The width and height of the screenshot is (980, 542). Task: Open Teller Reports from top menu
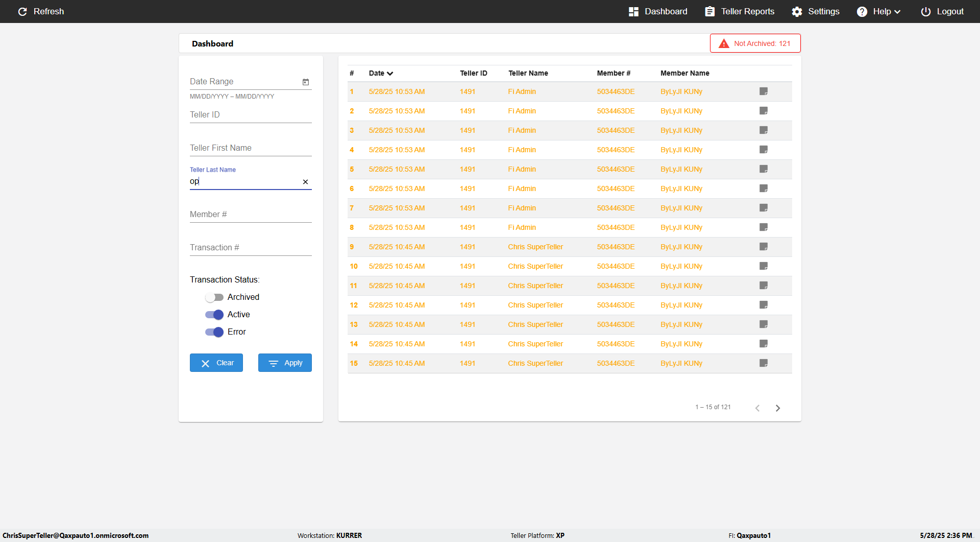point(740,11)
